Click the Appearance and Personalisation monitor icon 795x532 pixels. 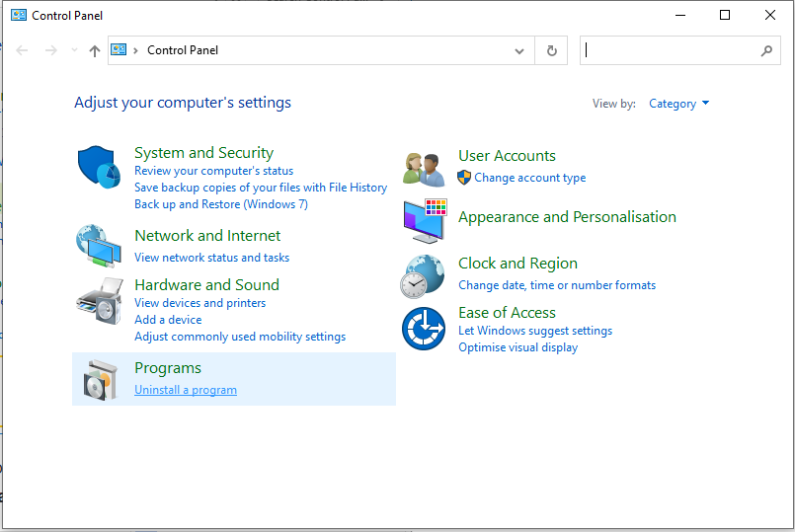425,221
